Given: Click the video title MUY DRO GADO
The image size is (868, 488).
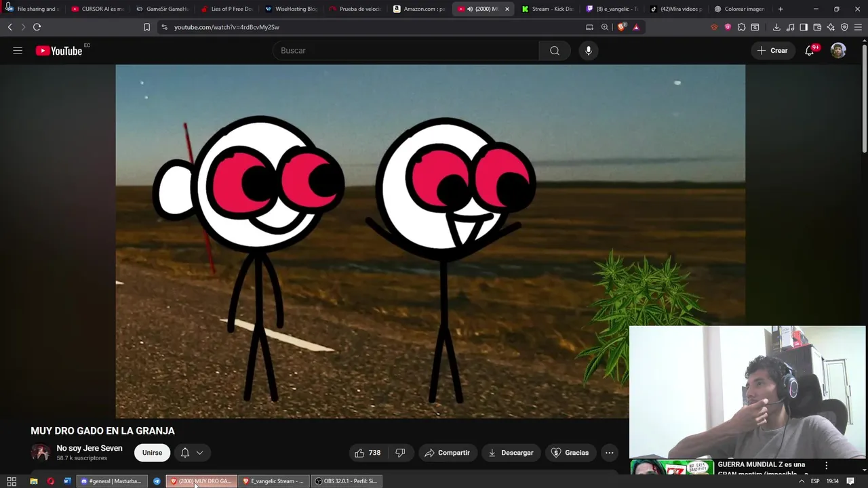Looking at the screenshot, I should point(102,431).
